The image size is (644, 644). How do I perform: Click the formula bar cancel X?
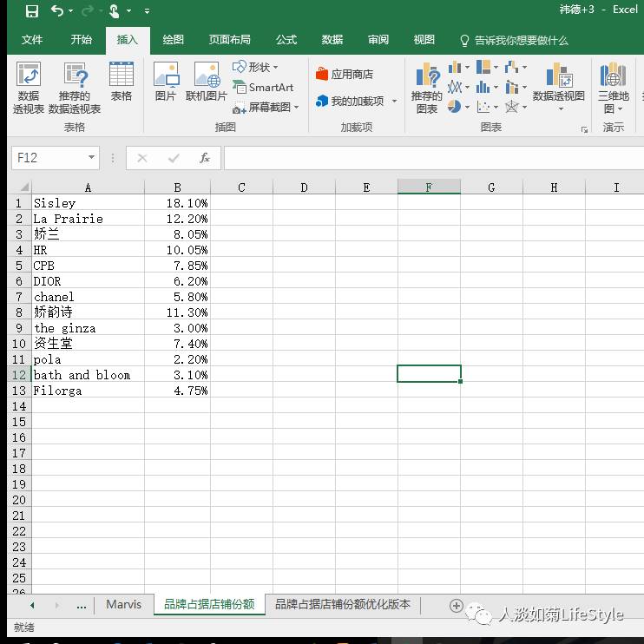click(142, 158)
